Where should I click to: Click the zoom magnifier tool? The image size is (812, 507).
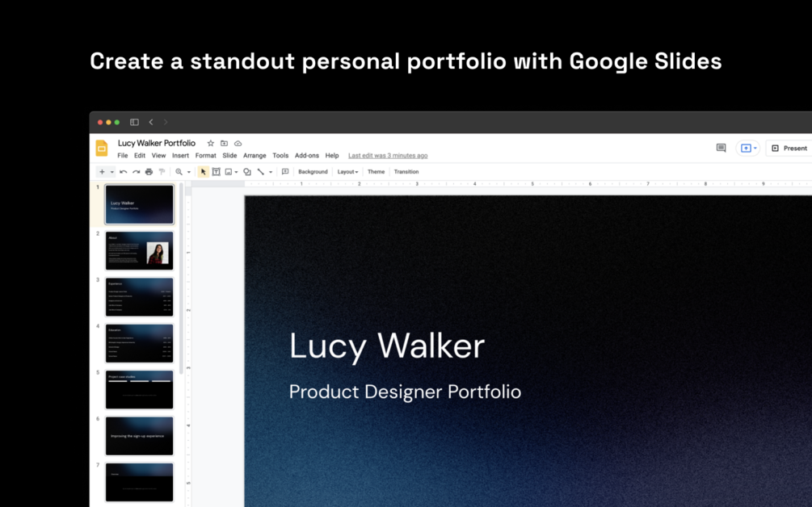point(179,172)
